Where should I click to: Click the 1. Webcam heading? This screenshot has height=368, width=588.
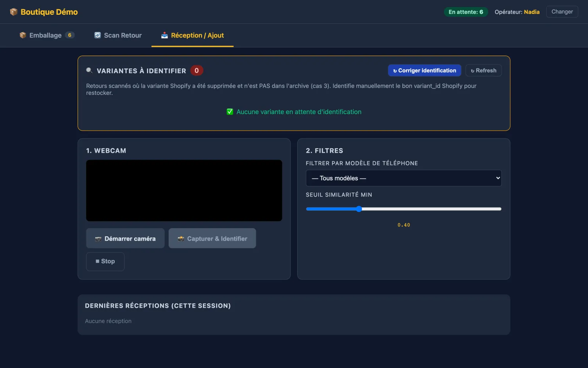coord(106,151)
